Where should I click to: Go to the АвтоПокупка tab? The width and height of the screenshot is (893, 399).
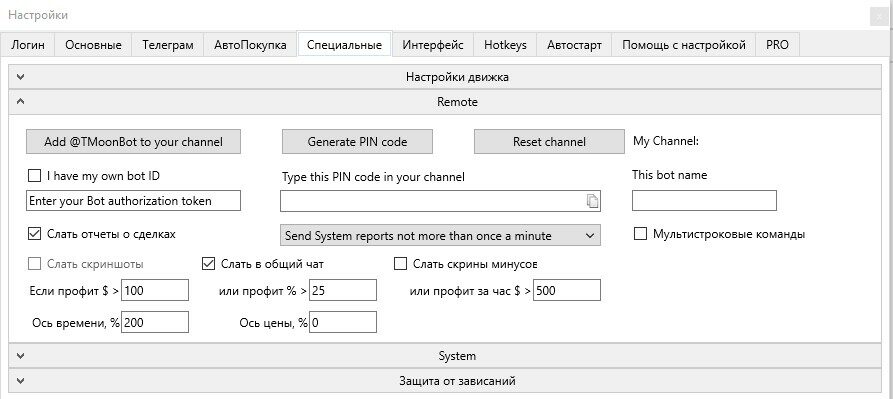tap(251, 45)
